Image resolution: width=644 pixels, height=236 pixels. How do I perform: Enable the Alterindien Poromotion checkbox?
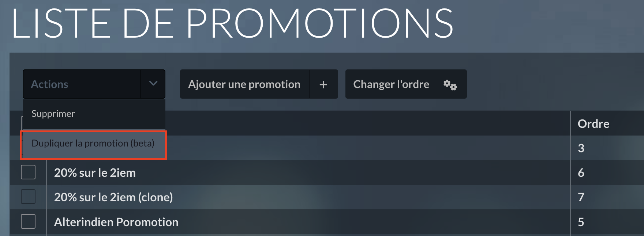click(28, 221)
